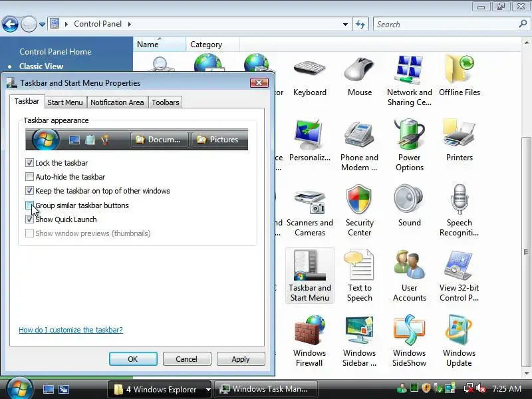
Task: Click the 7:25 AM system clock
Action: (x=507, y=389)
